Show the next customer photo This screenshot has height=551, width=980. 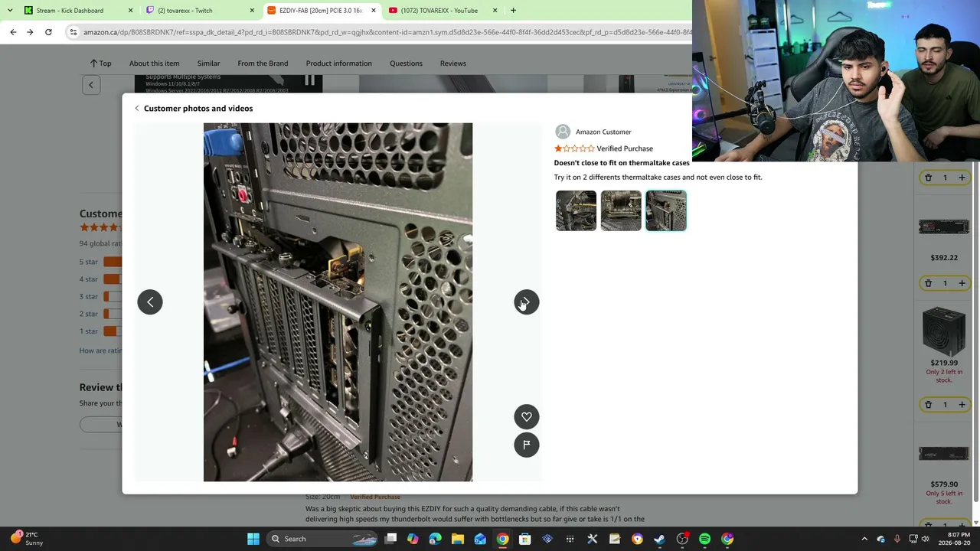tap(527, 302)
